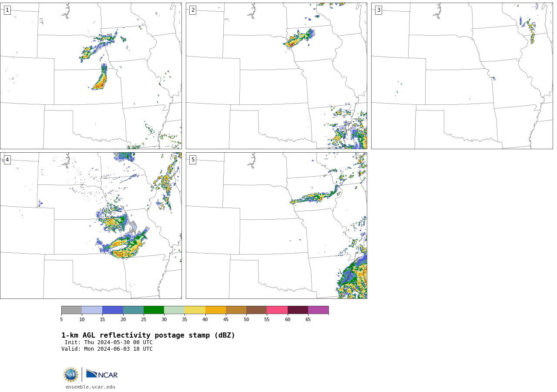The height and width of the screenshot is (392, 557).
Task: Open ensemble member 5 reflectivity panel
Action: [x=276, y=225]
